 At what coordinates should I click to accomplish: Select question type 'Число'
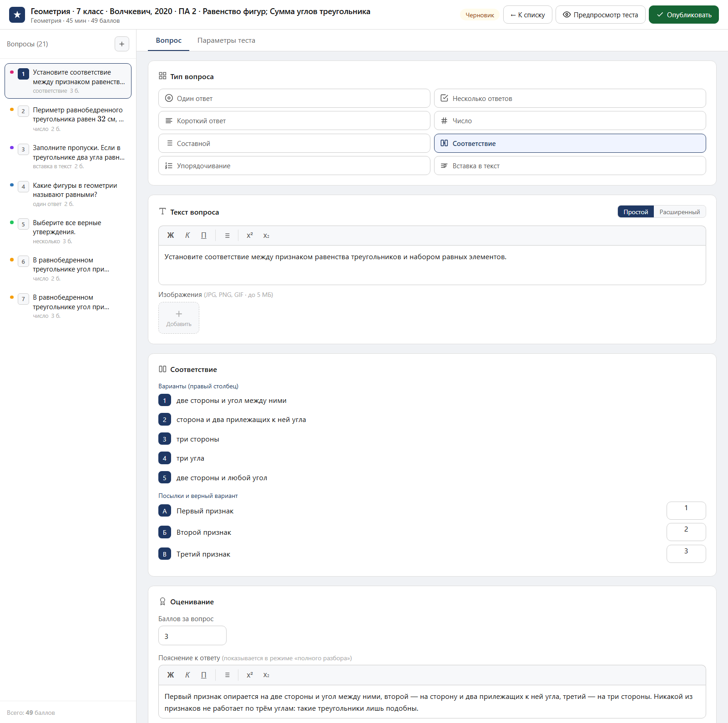(570, 121)
